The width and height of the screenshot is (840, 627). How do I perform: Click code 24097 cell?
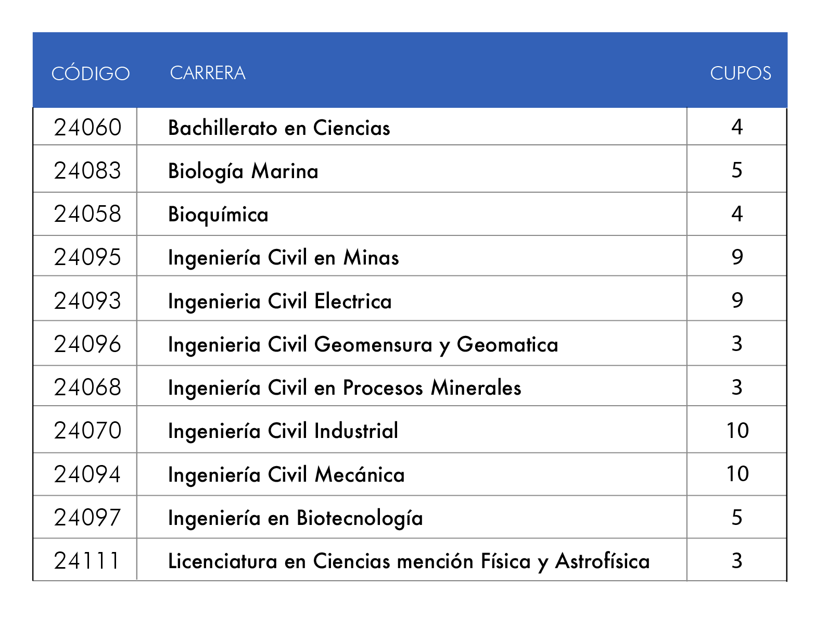click(x=87, y=518)
